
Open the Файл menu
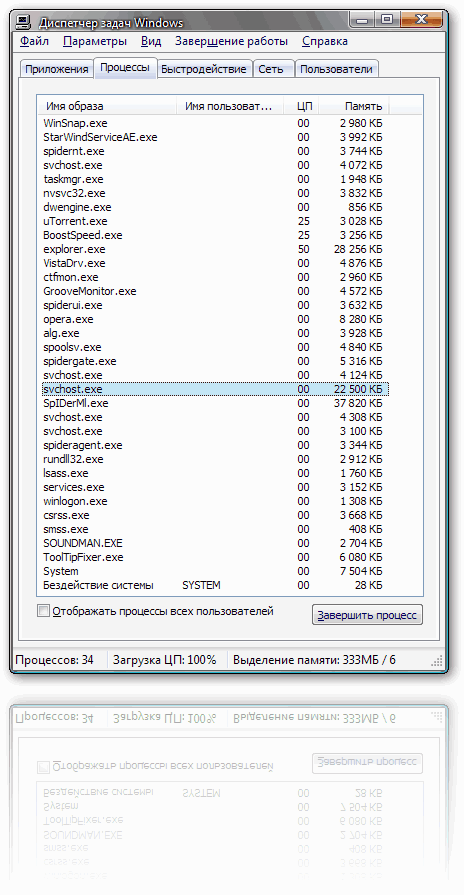(34, 42)
